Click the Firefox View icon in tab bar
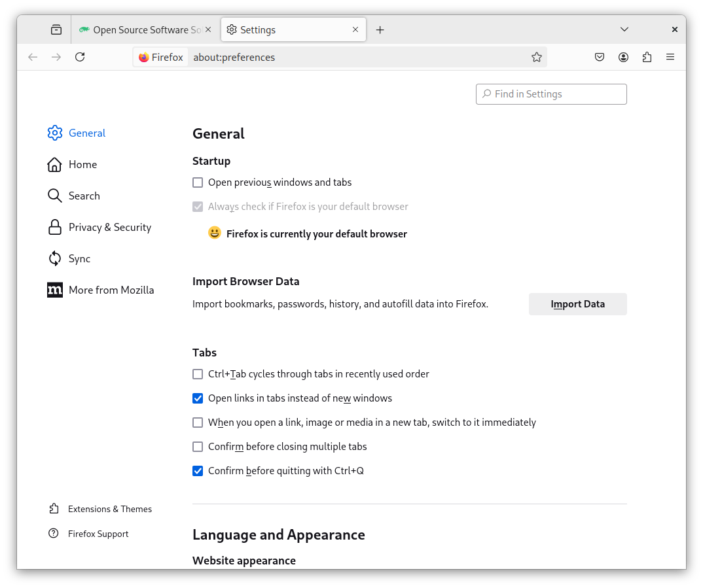 click(56, 30)
